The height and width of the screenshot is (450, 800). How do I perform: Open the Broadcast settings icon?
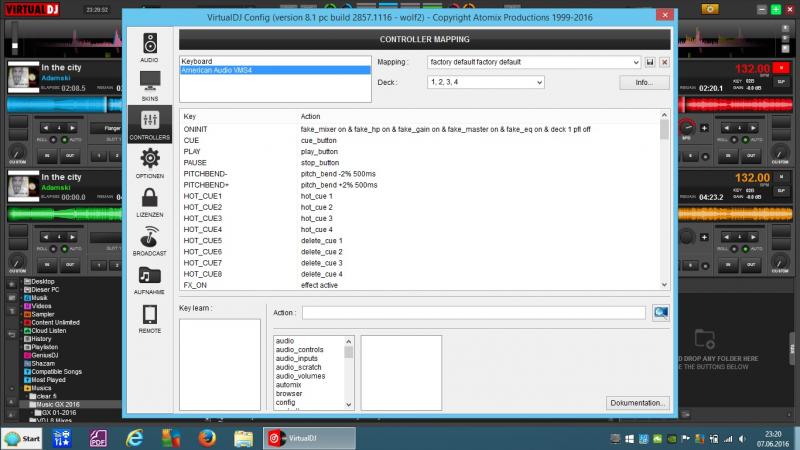150,240
